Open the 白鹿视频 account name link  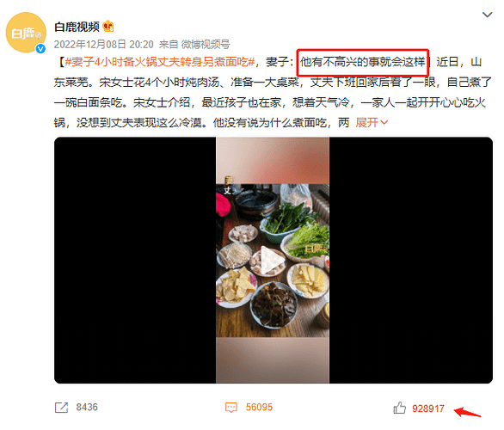[x=77, y=27]
